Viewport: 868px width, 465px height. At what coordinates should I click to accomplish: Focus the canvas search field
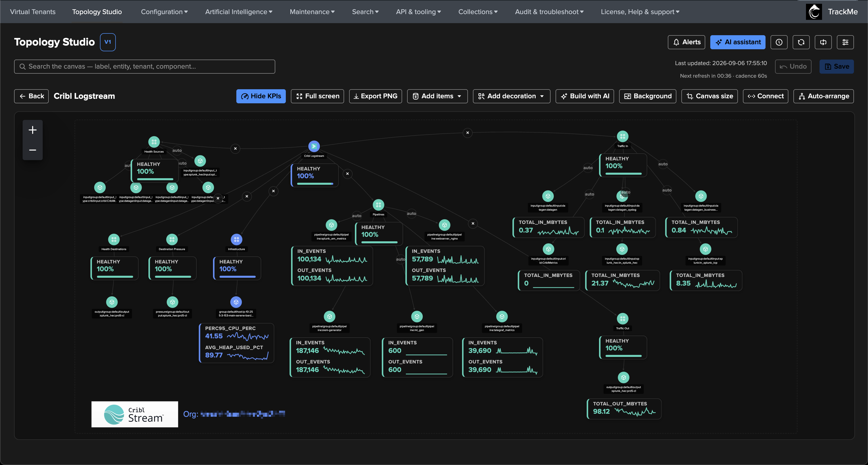coord(145,66)
